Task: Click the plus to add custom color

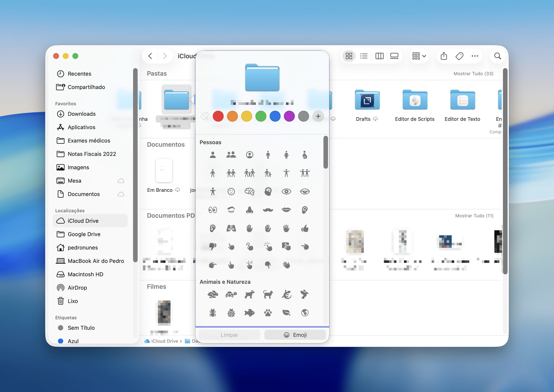Action: pos(318,116)
